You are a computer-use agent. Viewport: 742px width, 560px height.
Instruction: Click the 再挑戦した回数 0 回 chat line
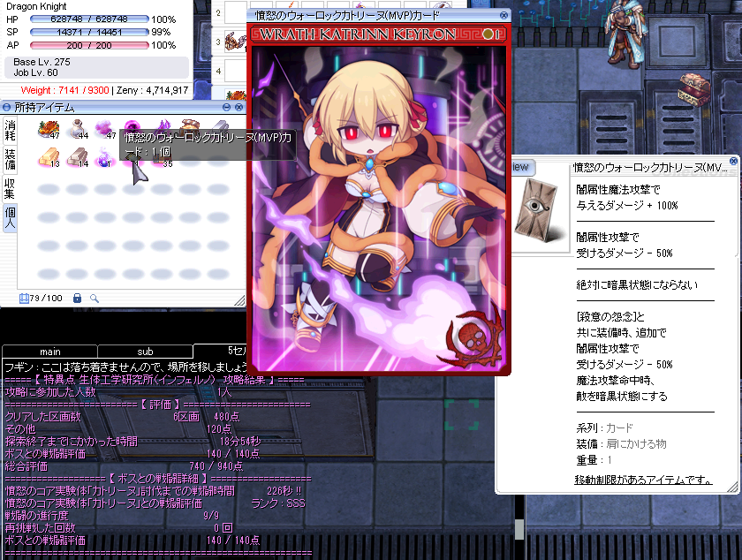[118, 528]
